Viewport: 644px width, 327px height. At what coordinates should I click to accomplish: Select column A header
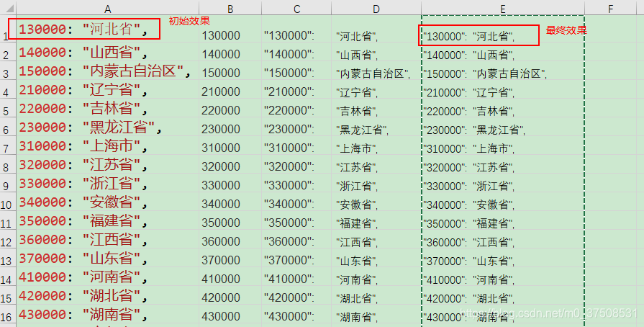click(108, 8)
